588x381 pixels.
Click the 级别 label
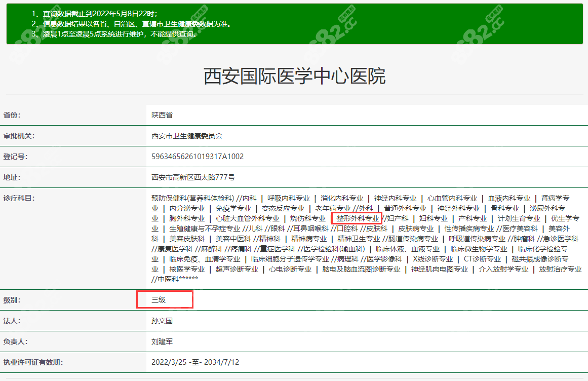pyautogui.click(x=12, y=300)
